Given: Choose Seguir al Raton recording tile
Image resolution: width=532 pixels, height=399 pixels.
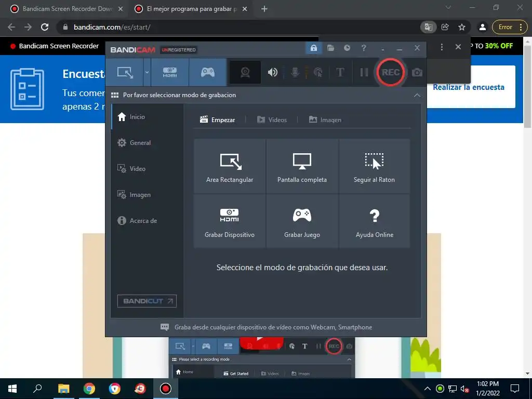Looking at the screenshot, I should click(x=374, y=166).
